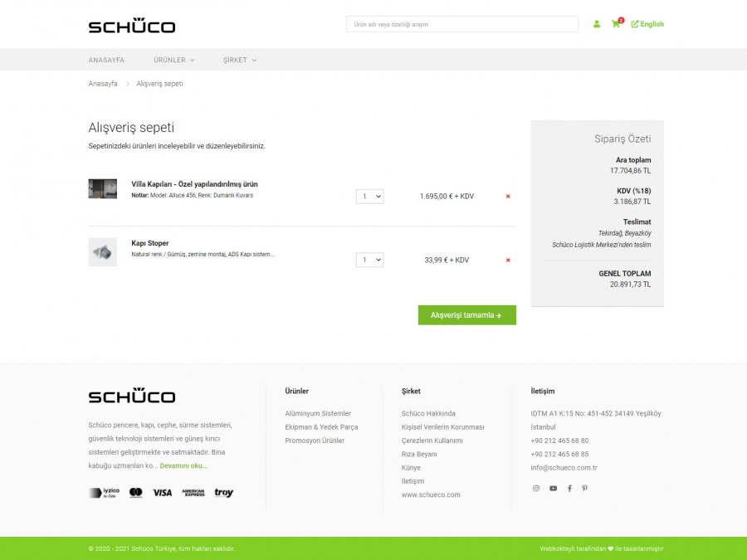747x560 pixels.
Task: Expand the ŞİRKET menu
Action: (x=239, y=60)
